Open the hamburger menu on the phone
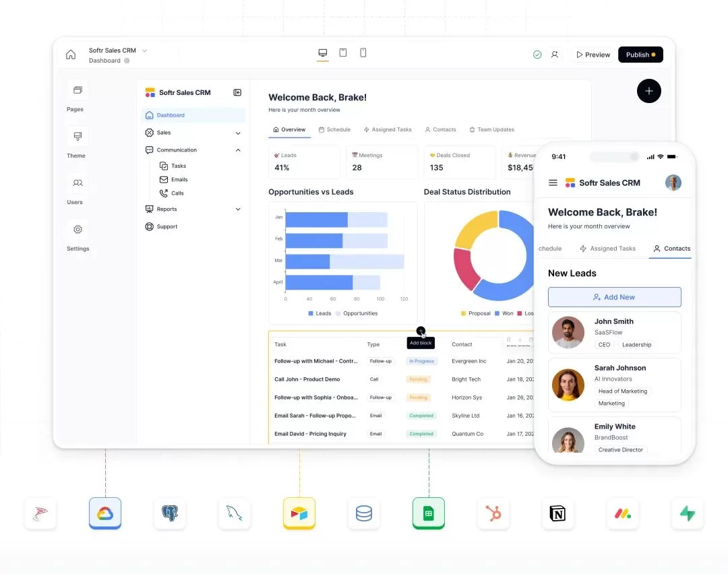This screenshot has height=574, width=728. pyautogui.click(x=553, y=183)
